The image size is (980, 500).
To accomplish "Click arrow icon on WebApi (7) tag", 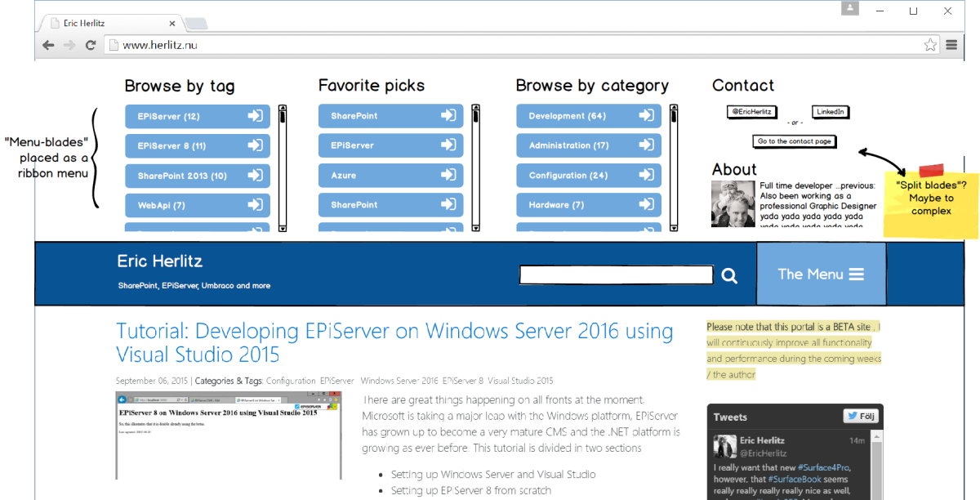I will point(255,205).
